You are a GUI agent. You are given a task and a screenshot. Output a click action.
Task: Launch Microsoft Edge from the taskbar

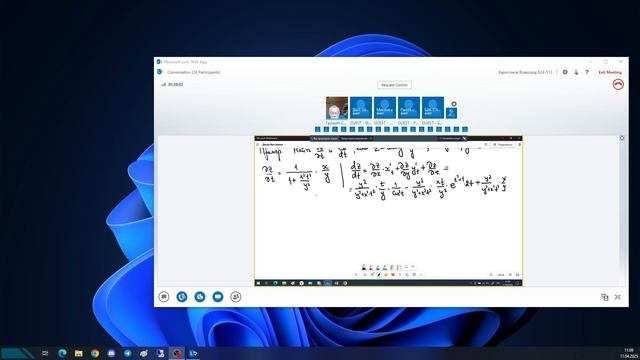tap(62, 353)
